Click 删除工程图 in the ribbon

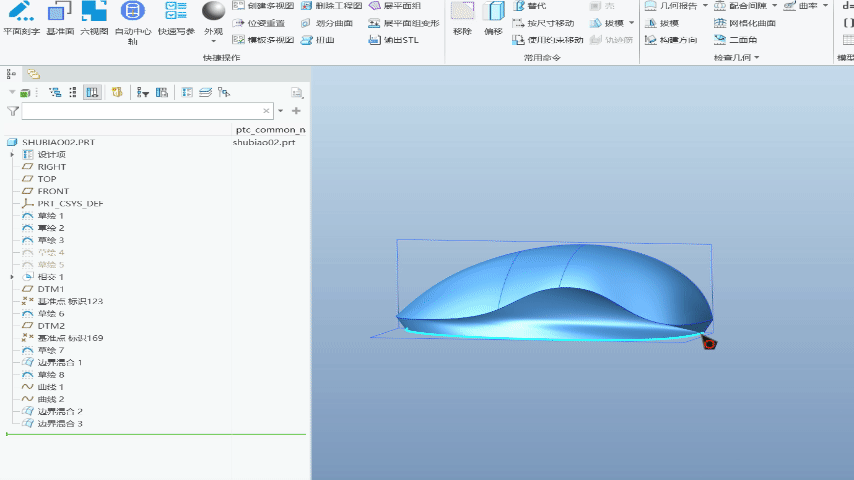(332, 6)
